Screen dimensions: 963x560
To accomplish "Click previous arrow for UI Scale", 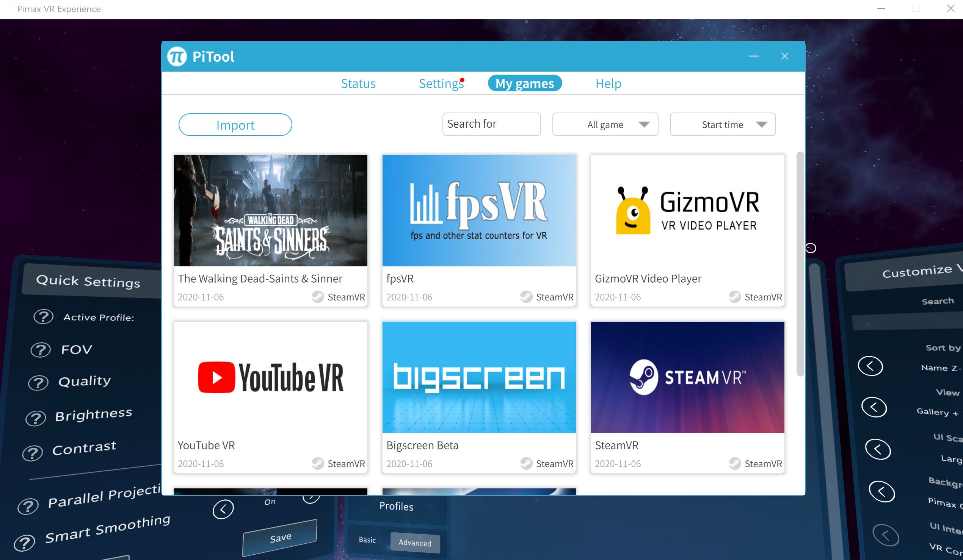I will coord(878,449).
